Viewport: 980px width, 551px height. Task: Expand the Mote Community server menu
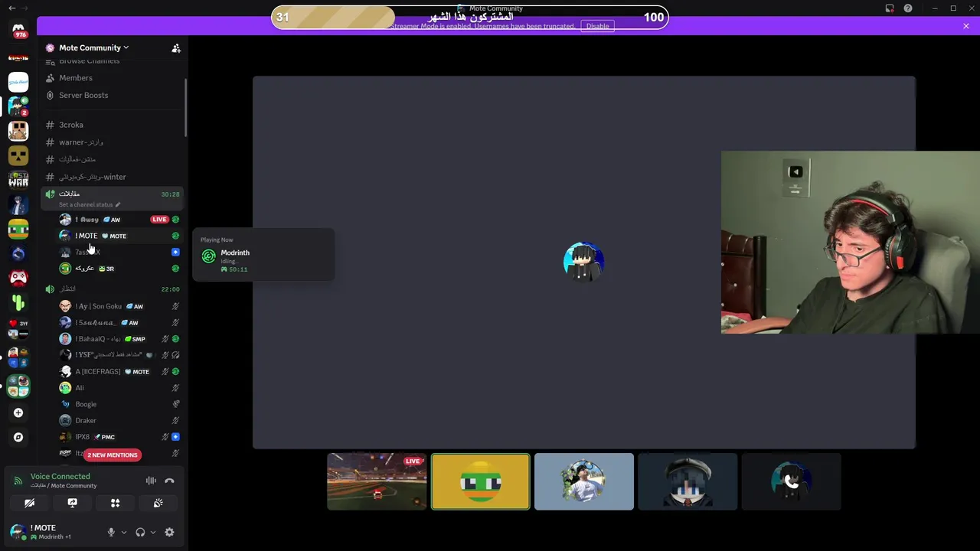[x=93, y=47]
